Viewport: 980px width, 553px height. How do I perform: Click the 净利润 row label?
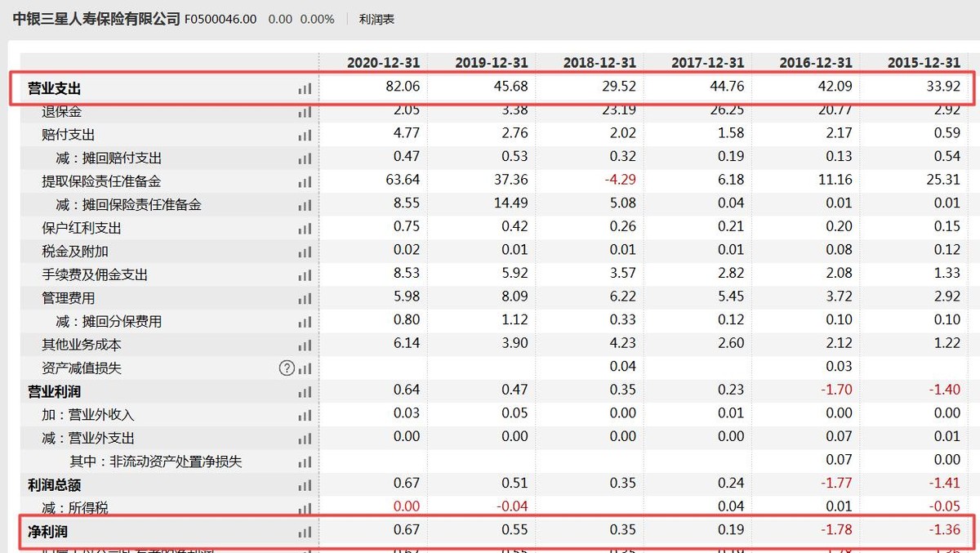[48, 533]
